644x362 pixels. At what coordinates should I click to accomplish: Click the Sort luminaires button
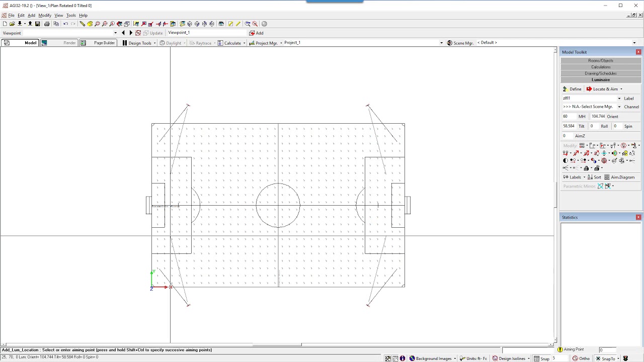click(594, 177)
